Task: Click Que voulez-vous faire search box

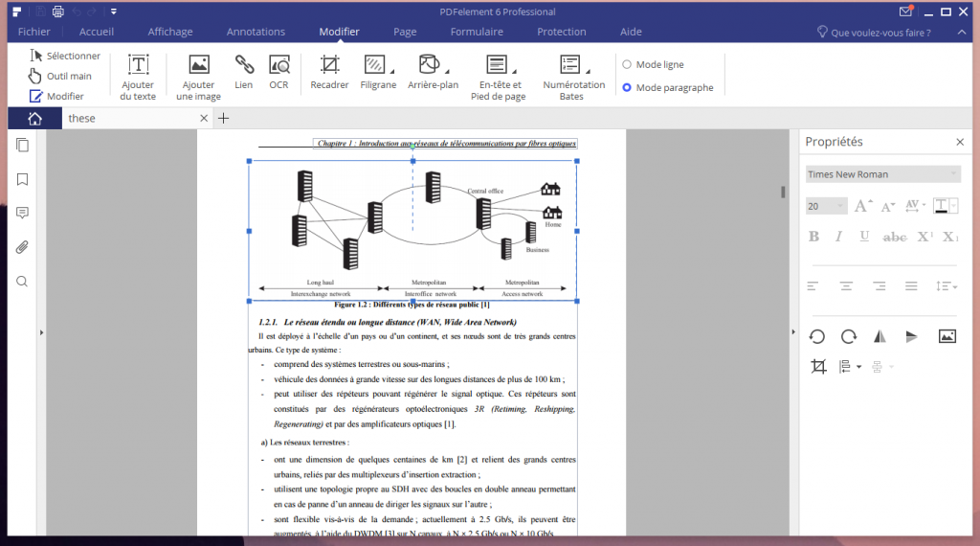Action: click(875, 32)
